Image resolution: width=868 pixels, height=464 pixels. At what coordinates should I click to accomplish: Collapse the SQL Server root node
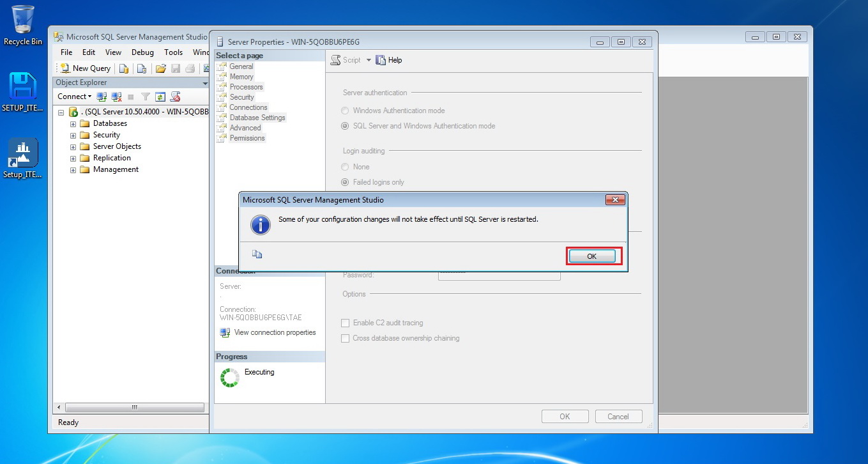(x=61, y=112)
